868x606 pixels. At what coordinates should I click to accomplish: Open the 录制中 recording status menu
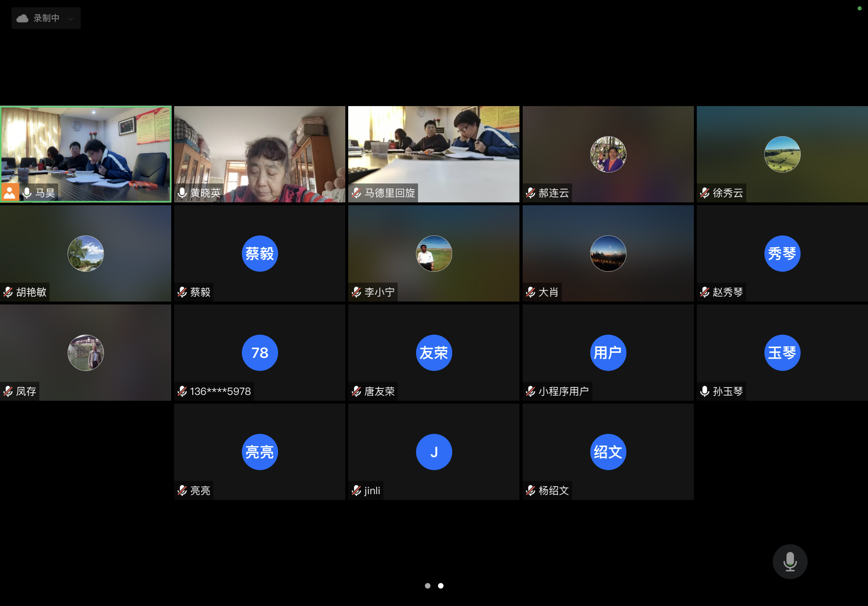[x=46, y=18]
